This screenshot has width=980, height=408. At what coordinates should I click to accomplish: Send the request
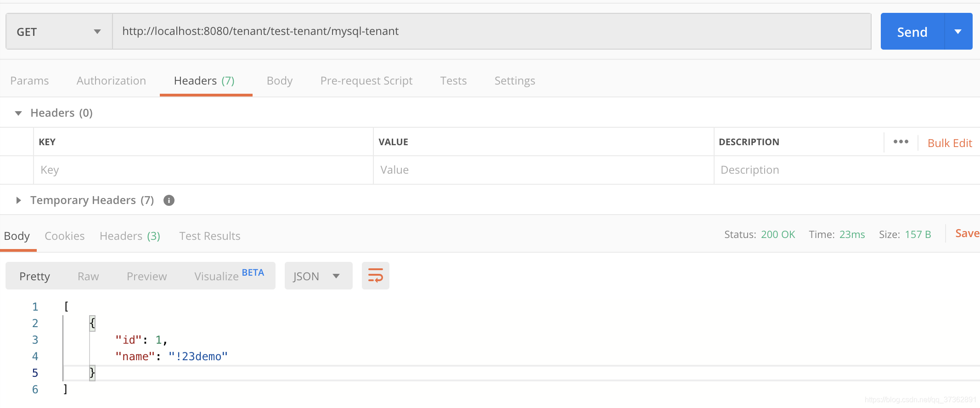point(912,32)
